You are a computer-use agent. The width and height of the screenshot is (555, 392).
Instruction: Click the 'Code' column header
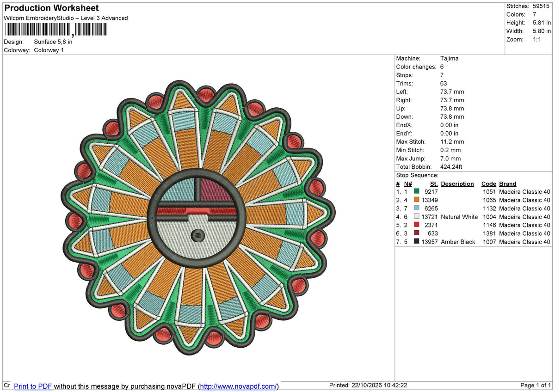pyautogui.click(x=488, y=184)
